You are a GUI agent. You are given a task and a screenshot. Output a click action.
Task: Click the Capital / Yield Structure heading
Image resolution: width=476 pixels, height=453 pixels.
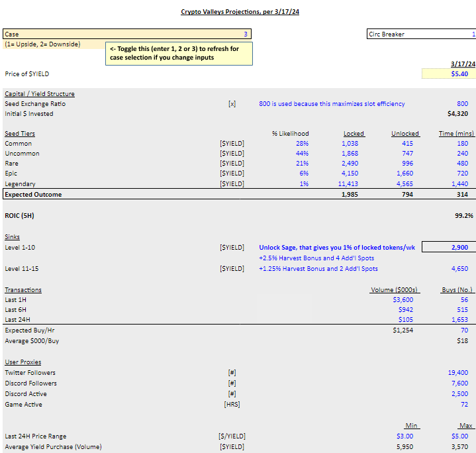[x=40, y=94]
